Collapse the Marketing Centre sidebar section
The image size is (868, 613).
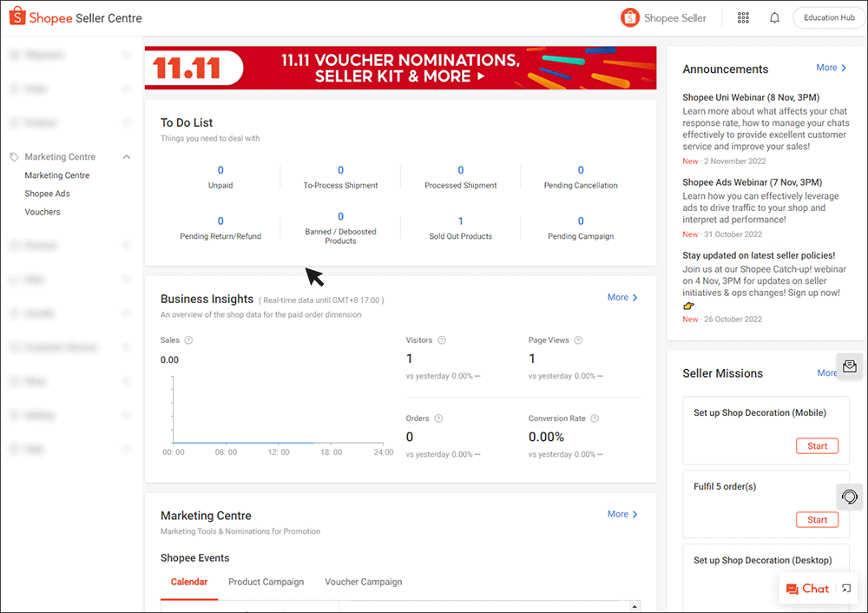click(x=127, y=157)
